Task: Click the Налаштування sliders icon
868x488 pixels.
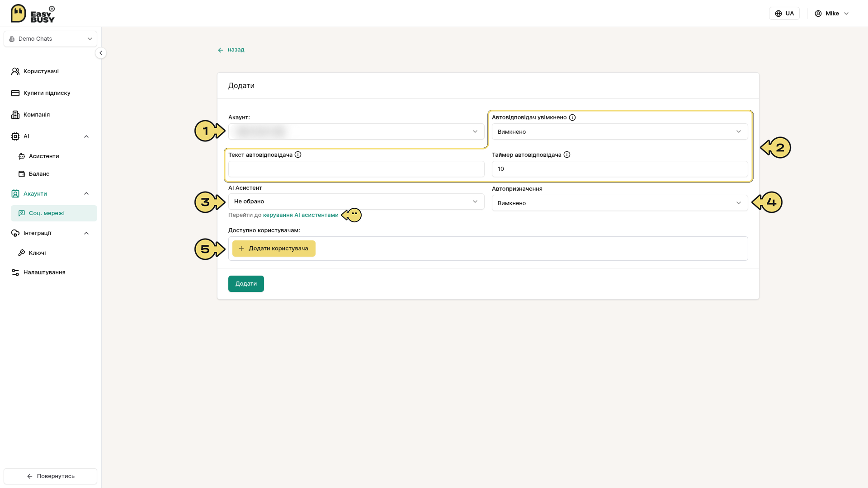Action: (x=15, y=272)
